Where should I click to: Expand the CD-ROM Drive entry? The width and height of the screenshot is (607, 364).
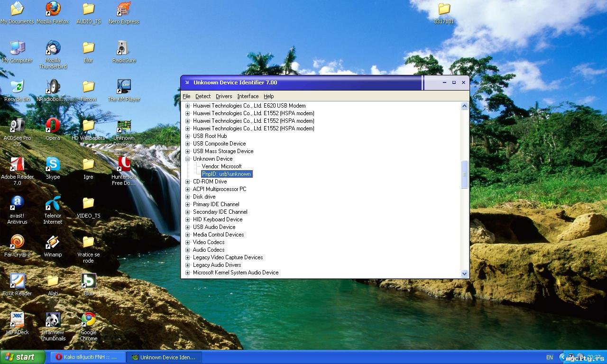tap(188, 182)
